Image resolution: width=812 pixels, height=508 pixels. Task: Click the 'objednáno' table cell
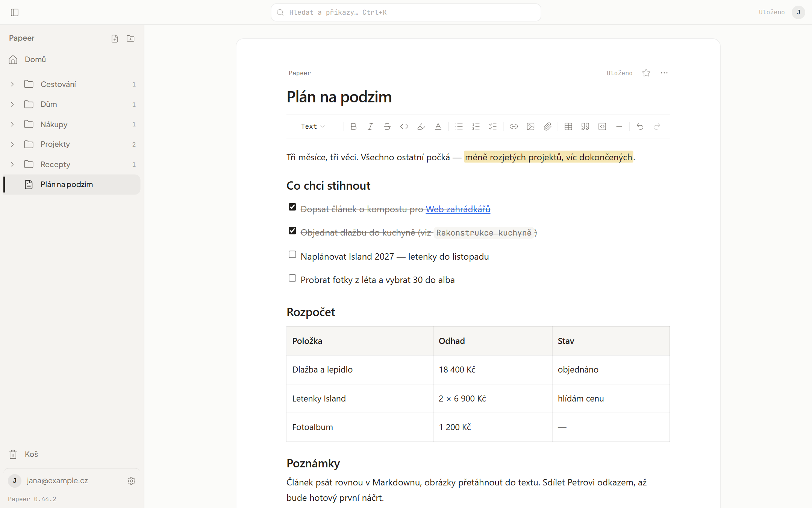(611, 370)
